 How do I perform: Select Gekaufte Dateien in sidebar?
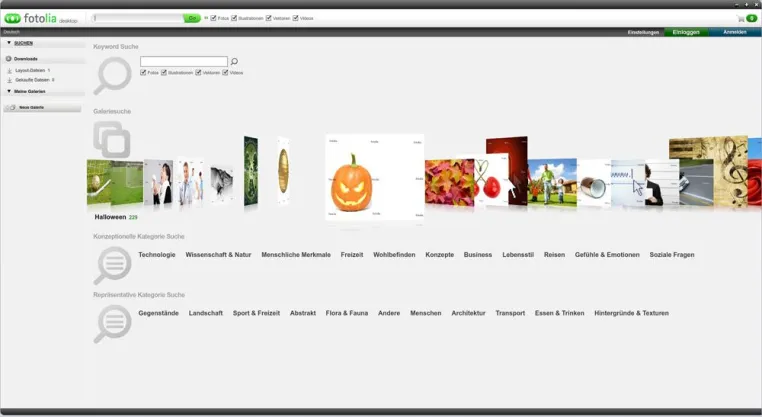click(32, 80)
